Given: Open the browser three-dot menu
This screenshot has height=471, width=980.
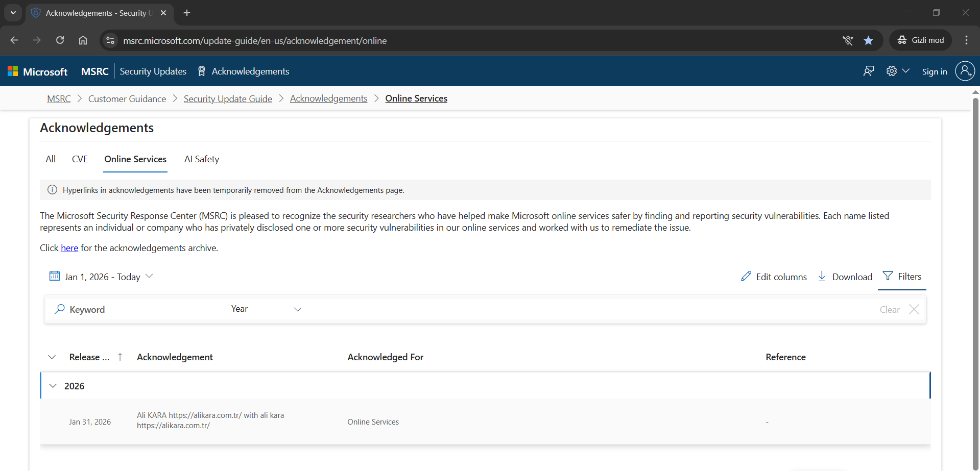Looking at the screenshot, I should click(x=966, y=40).
